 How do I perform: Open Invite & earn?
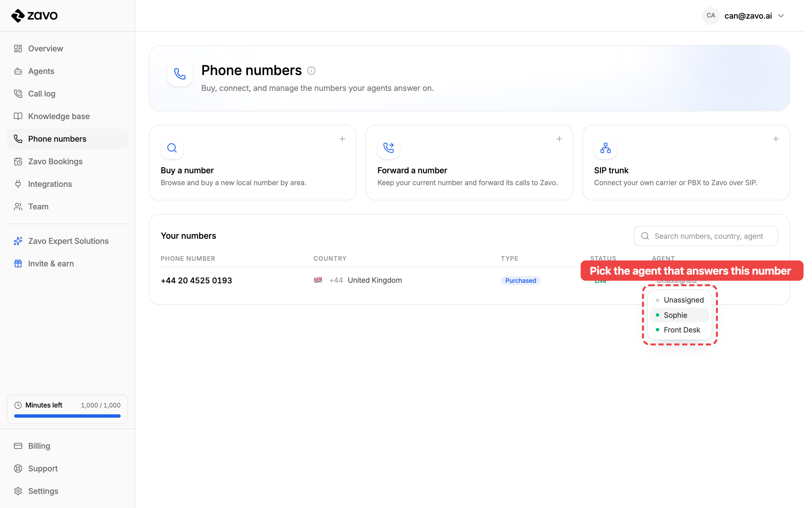pyautogui.click(x=67, y=263)
